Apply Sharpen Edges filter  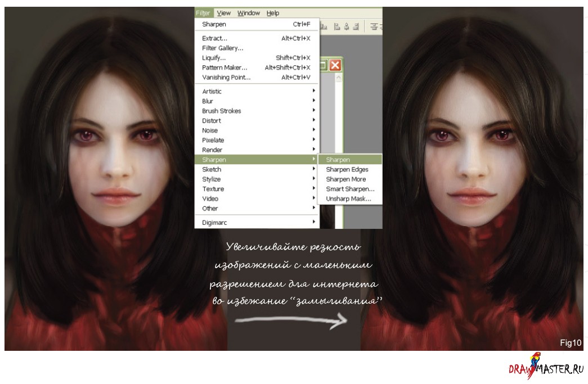click(x=350, y=169)
